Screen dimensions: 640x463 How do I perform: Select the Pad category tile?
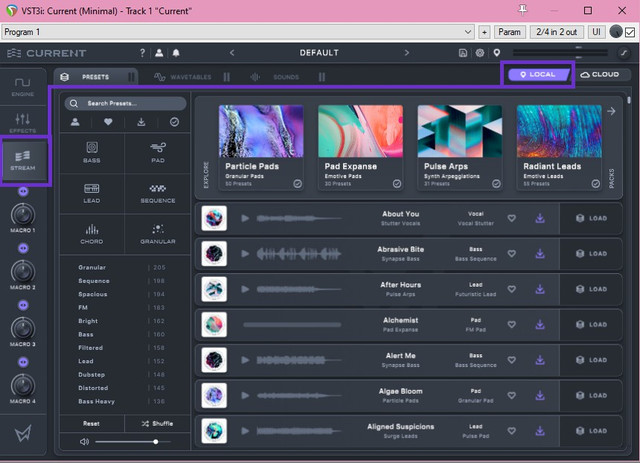pos(158,153)
